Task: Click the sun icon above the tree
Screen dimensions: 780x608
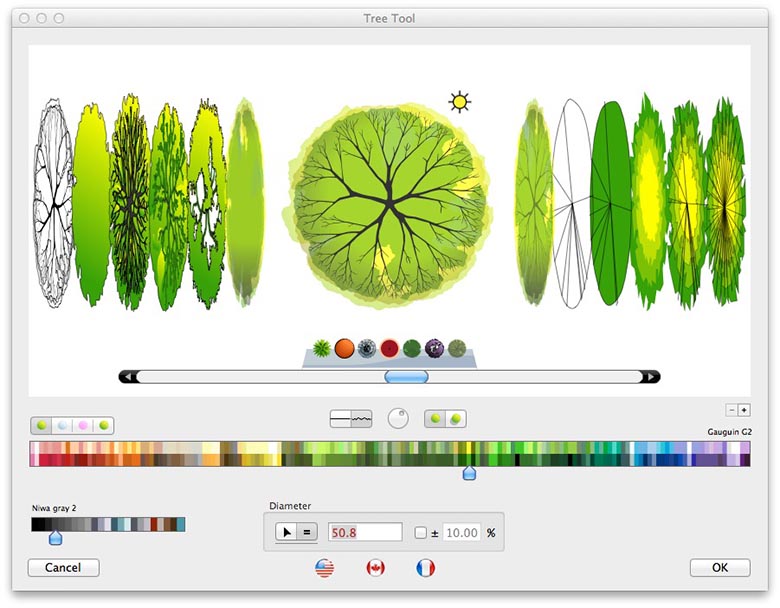Action: pos(459,101)
